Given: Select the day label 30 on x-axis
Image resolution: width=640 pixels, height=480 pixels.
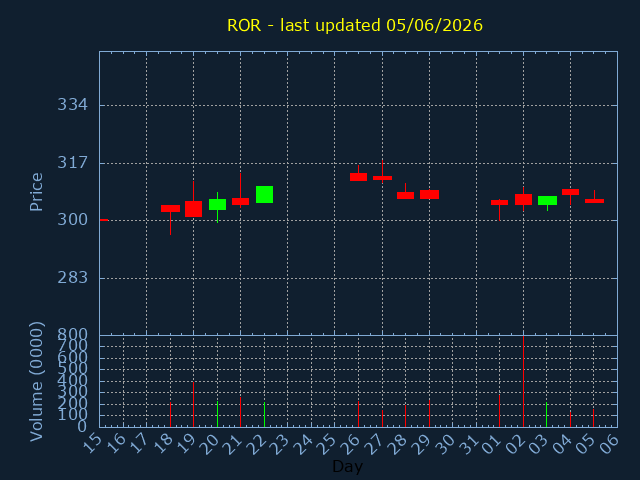Looking at the screenshot, I should [x=445, y=444].
